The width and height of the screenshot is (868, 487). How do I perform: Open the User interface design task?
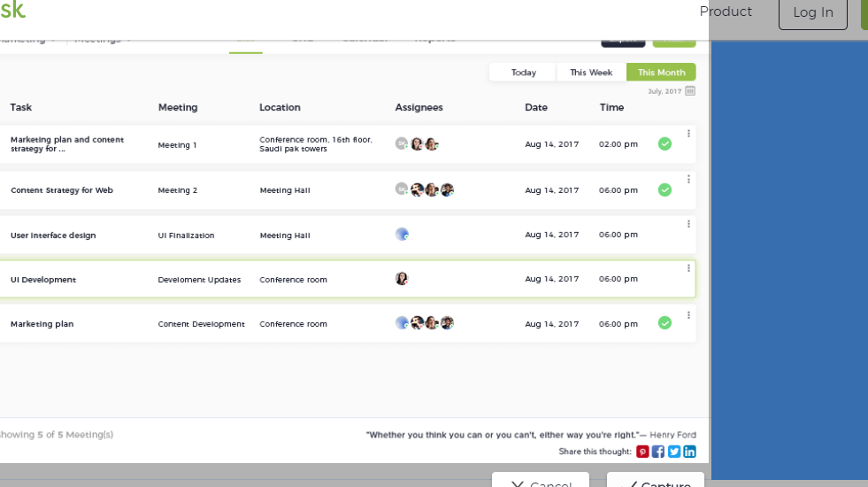[53, 236]
